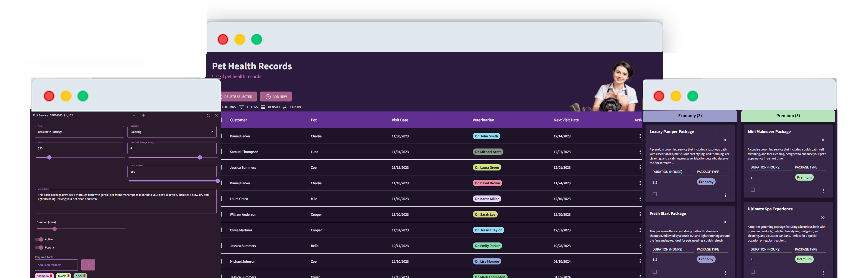Click the Dr. Sarah Lee veterinarian chip
Screen dimensions: 868x278
[485, 215]
